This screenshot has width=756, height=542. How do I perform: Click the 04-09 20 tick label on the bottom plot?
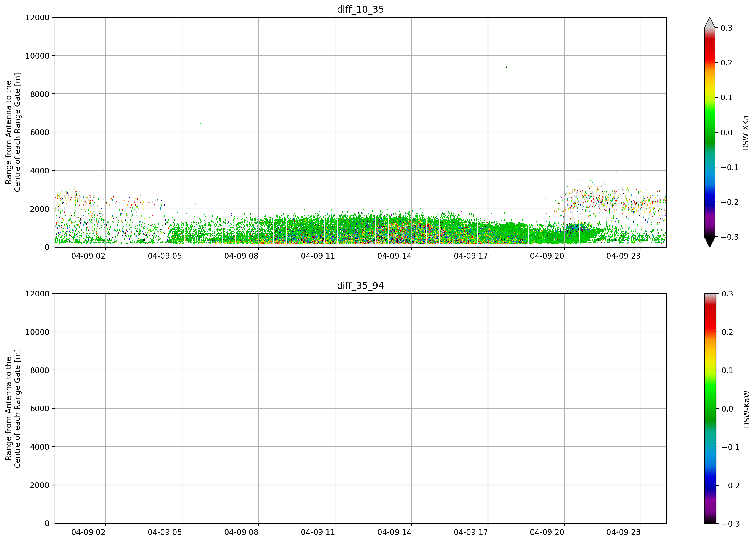pyautogui.click(x=547, y=532)
